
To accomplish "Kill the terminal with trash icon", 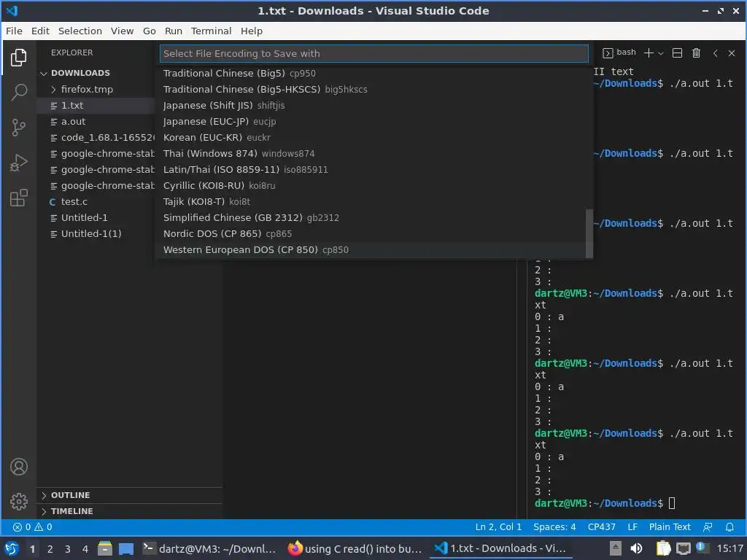I will point(696,52).
